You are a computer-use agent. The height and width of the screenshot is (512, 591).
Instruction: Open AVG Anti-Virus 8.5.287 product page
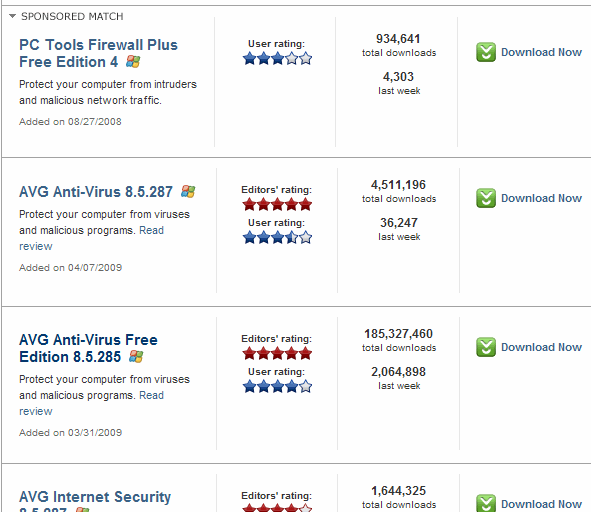point(96,192)
